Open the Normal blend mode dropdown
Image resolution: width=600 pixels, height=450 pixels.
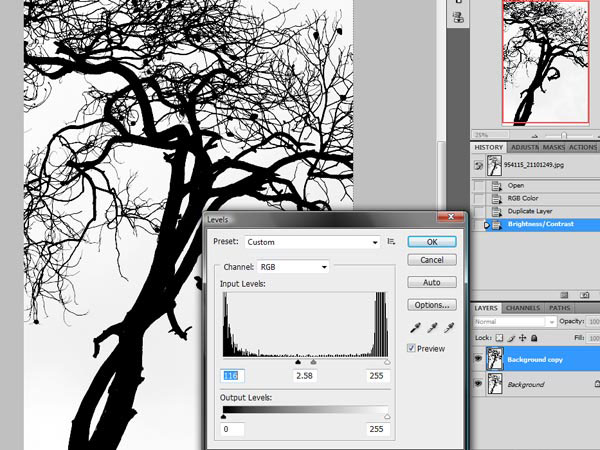click(x=515, y=322)
